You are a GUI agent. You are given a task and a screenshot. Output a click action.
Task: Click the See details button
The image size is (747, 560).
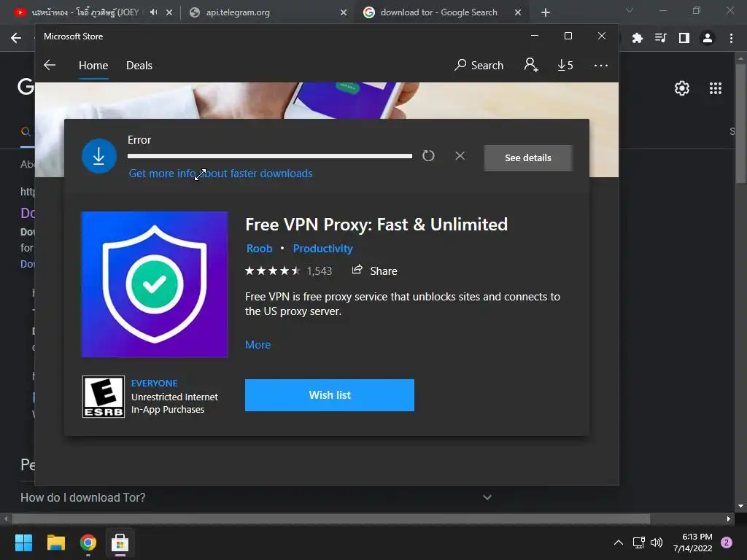click(x=528, y=157)
